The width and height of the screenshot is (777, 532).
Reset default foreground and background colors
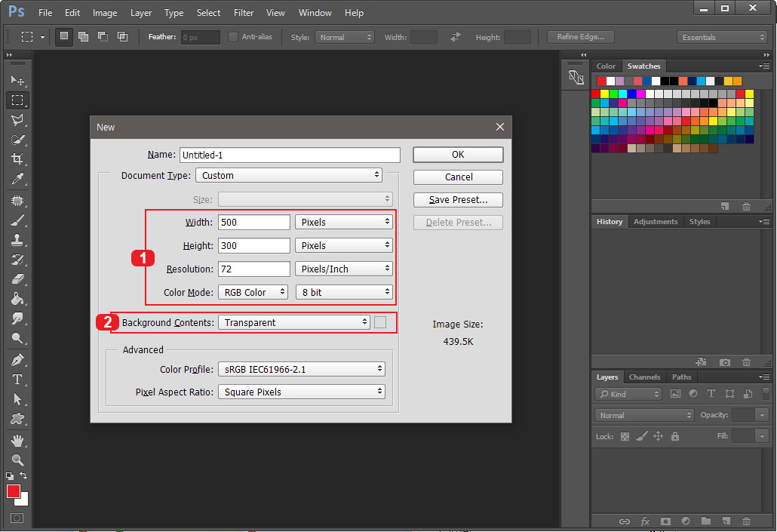click(9, 476)
